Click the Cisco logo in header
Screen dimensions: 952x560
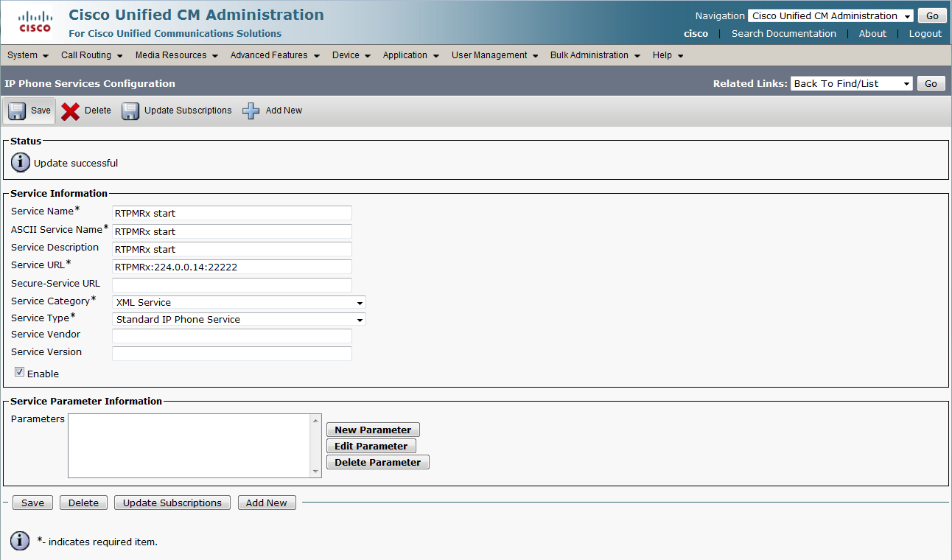coord(35,22)
